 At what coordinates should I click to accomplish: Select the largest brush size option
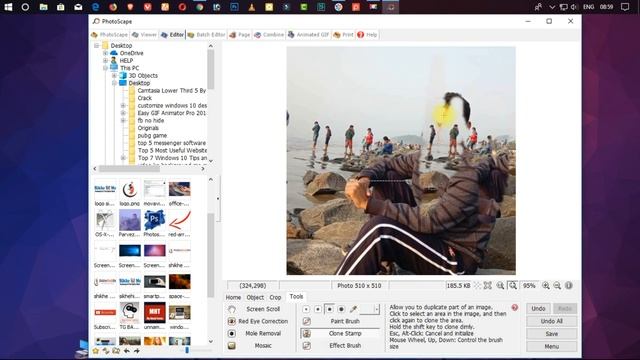click(341, 309)
